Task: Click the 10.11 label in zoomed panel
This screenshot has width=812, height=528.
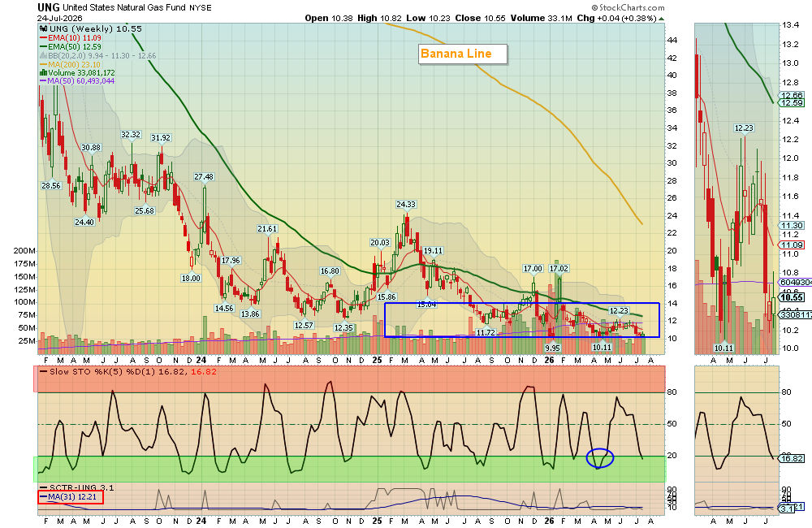Action: (x=724, y=348)
